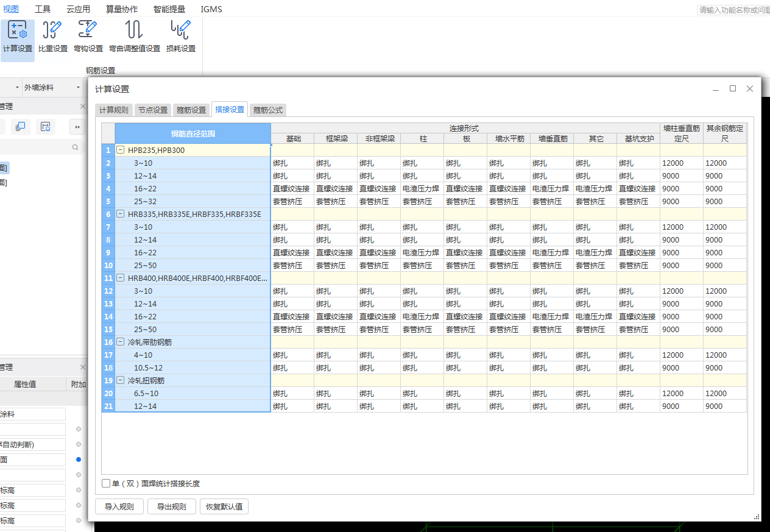The image size is (770, 532).
Task: Click the 属性值 column header in property panel
Action: tap(26, 384)
